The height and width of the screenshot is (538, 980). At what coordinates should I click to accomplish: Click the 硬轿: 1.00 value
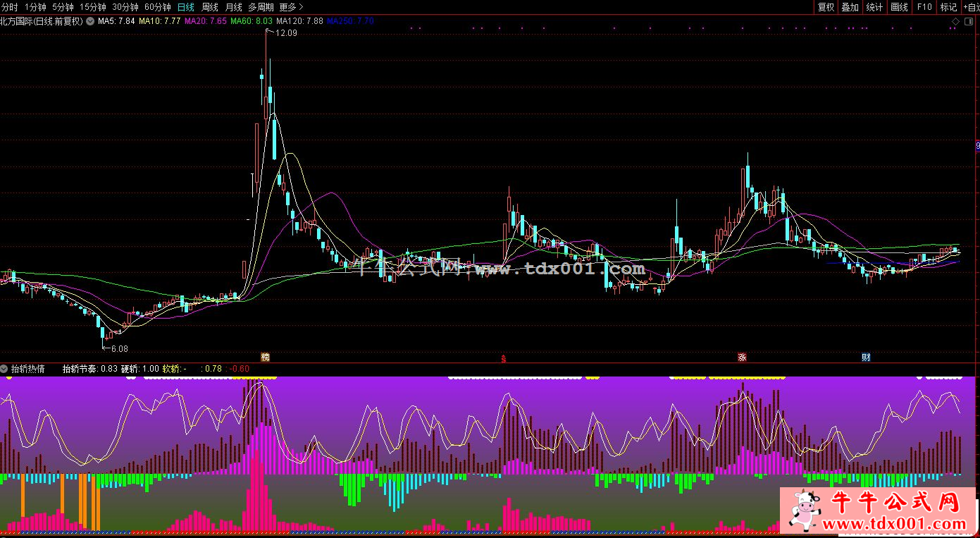click(140, 368)
